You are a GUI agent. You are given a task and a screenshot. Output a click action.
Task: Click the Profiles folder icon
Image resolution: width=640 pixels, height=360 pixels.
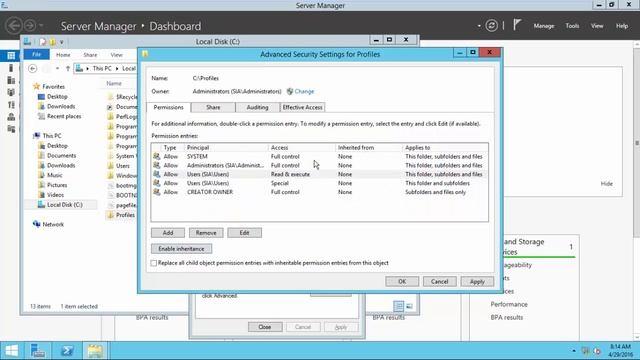(111, 215)
